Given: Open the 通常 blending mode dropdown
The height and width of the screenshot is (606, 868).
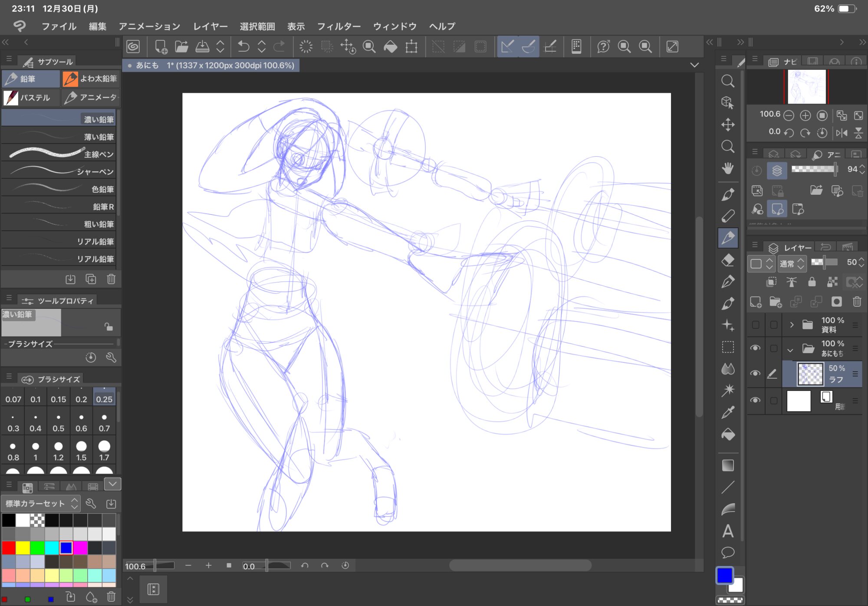Looking at the screenshot, I should tap(792, 263).
